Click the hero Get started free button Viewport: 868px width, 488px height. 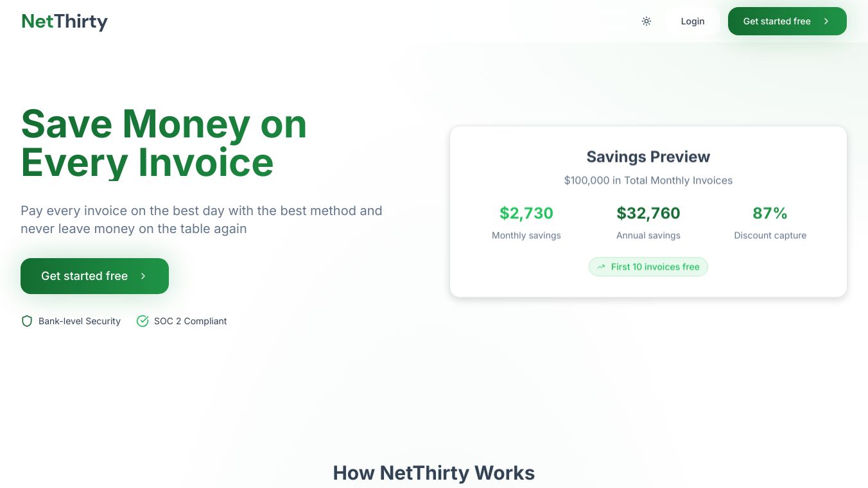[85, 276]
